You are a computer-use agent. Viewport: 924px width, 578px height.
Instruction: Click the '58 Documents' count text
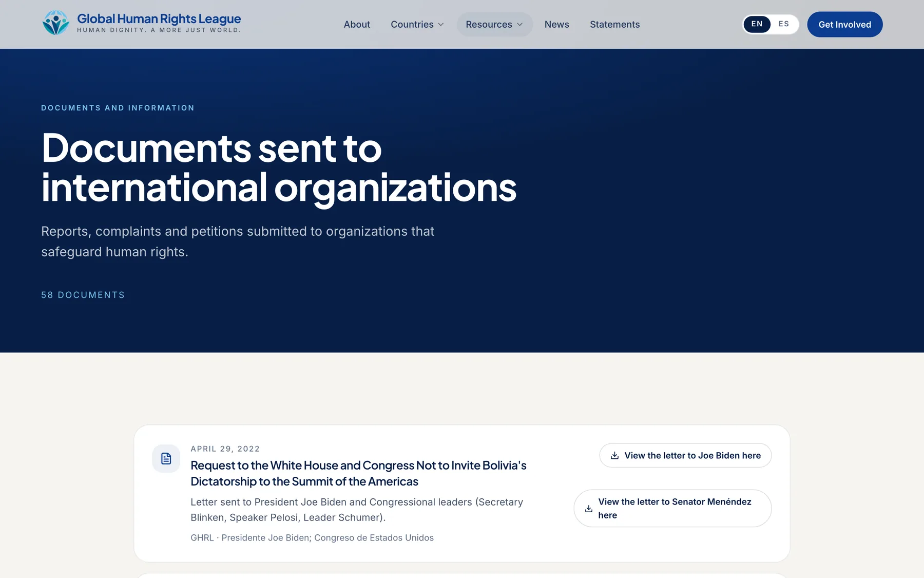83,295
